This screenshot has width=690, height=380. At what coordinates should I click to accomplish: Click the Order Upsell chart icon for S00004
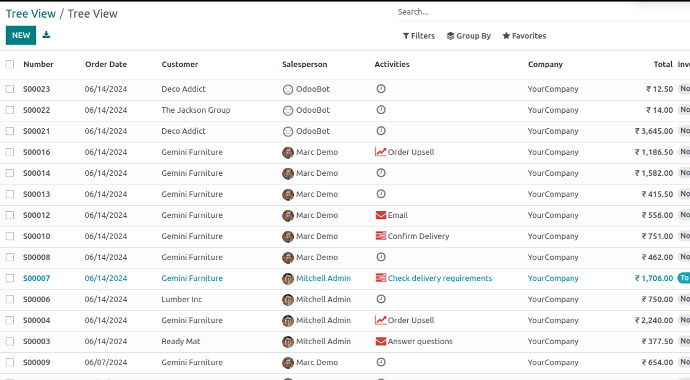[381, 320]
